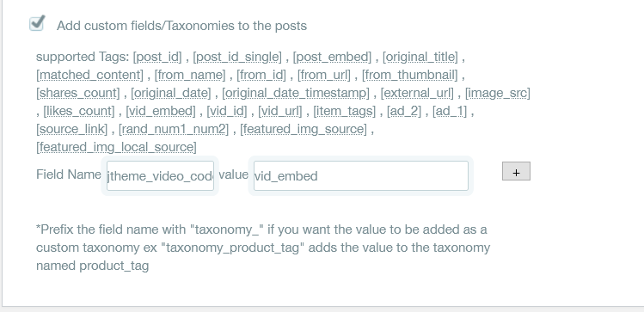This screenshot has width=644, height=312.
Task: Click the [original_title] tag
Action: [420, 57]
